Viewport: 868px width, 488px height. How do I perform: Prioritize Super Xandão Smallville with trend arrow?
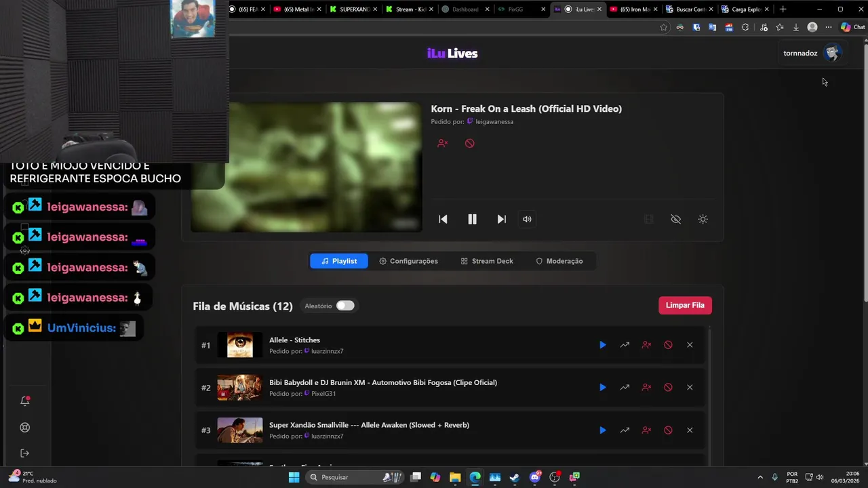tap(625, 430)
